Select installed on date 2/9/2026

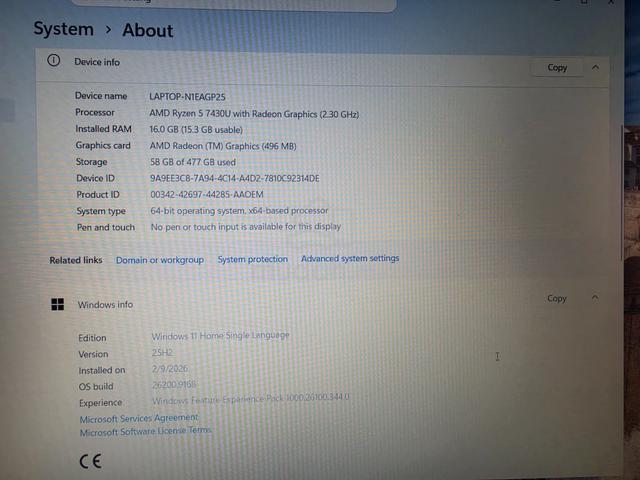[x=170, y=369]
